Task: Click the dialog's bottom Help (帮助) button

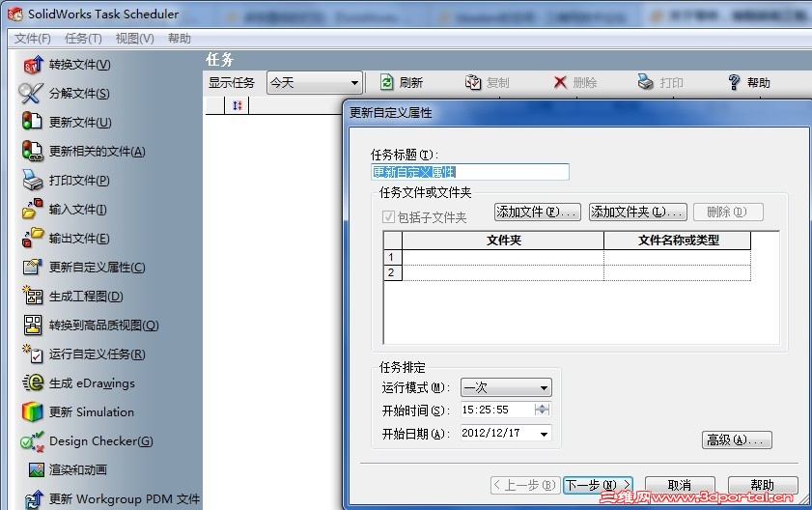Action: tap(763, 485)
